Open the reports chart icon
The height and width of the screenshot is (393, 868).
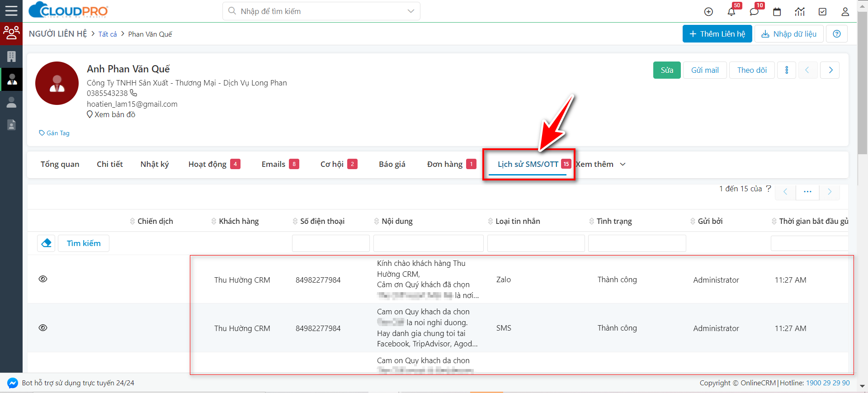click(800, 12)
